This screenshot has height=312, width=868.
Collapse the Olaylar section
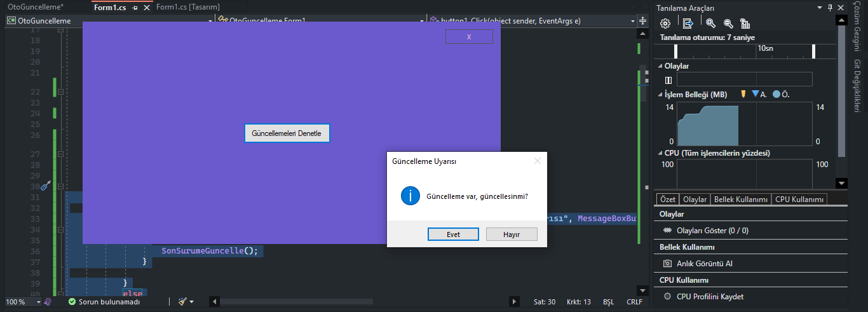pyautogui.click(x=660, y=66)
